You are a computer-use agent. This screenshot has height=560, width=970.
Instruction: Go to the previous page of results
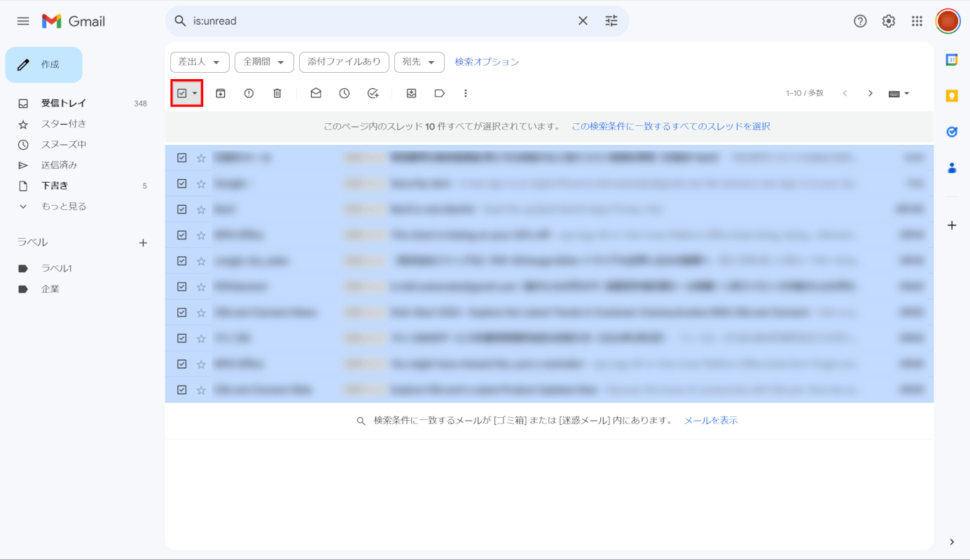point(845,93)
